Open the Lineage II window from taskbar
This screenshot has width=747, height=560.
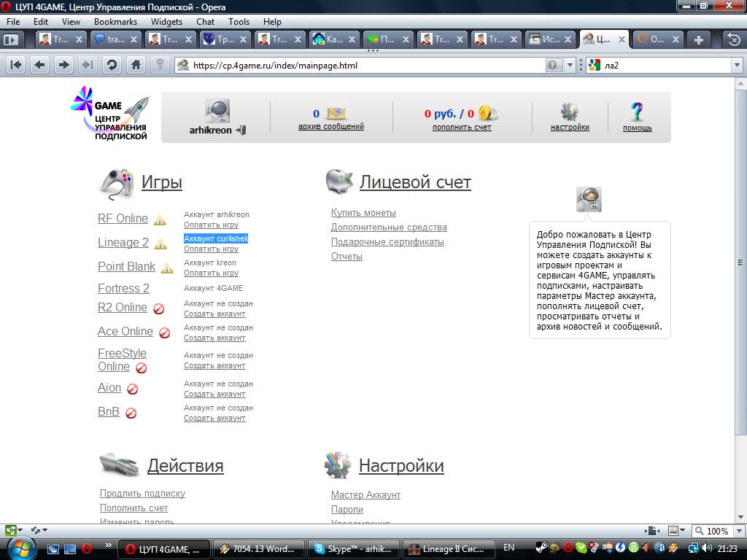(448, 549)
